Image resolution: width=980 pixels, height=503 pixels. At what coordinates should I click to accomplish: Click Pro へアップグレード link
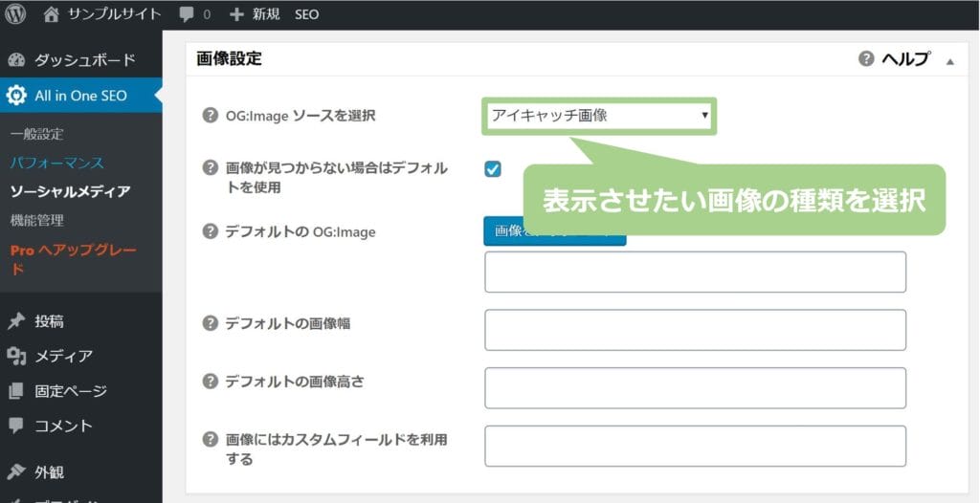tap(73, 259)
